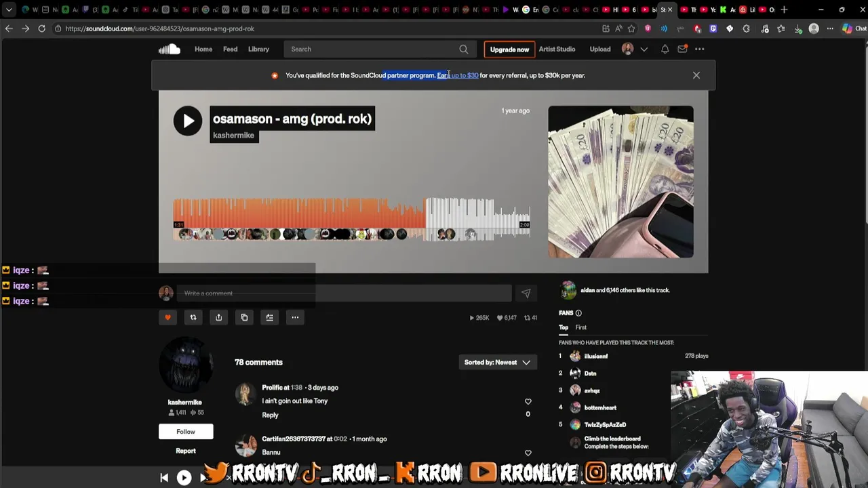This screenshot has height=488, width=868.
Task: Click the copy link icon under the track
Action: point(244,317)
